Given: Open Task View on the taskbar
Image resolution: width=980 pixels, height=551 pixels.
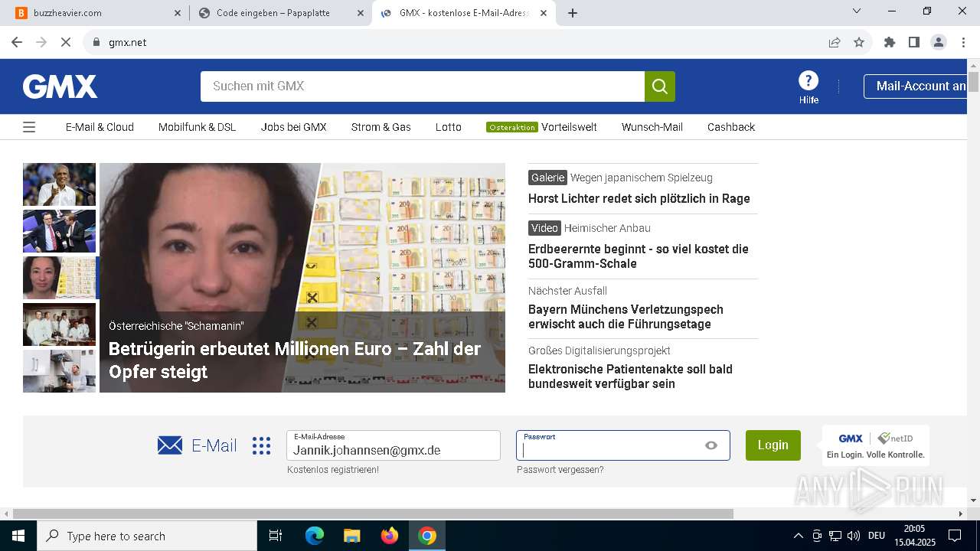Looking at the screenshot, I should tap(276, 536).
